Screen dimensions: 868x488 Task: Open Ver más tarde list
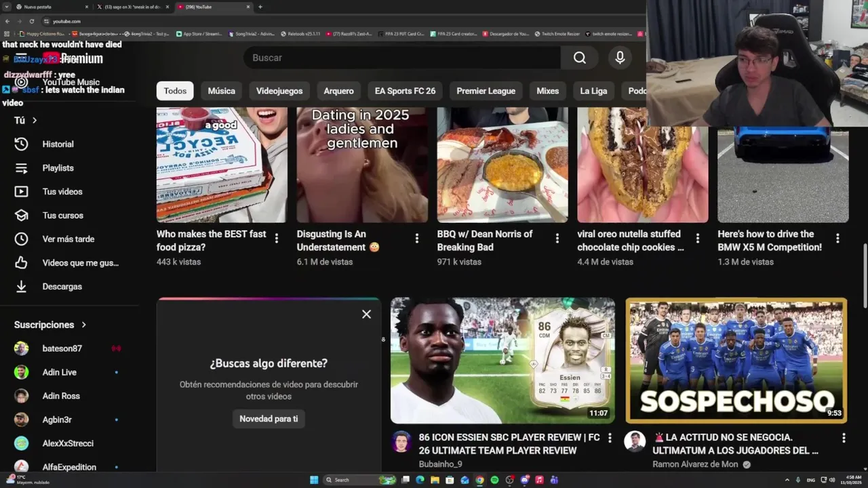70,239
